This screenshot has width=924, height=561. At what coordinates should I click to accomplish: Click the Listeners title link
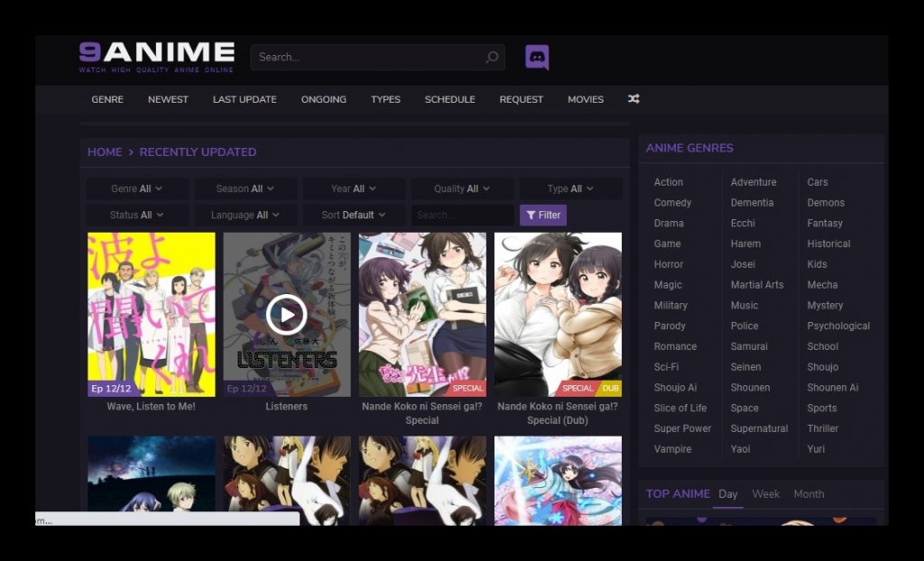pos(286,407)
